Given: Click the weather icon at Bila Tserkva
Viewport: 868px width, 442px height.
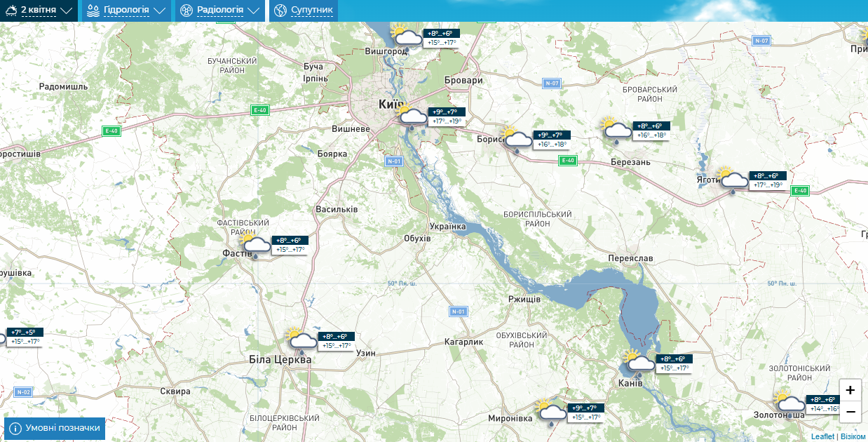Looking at the screenshot, I should click(301, 342).
